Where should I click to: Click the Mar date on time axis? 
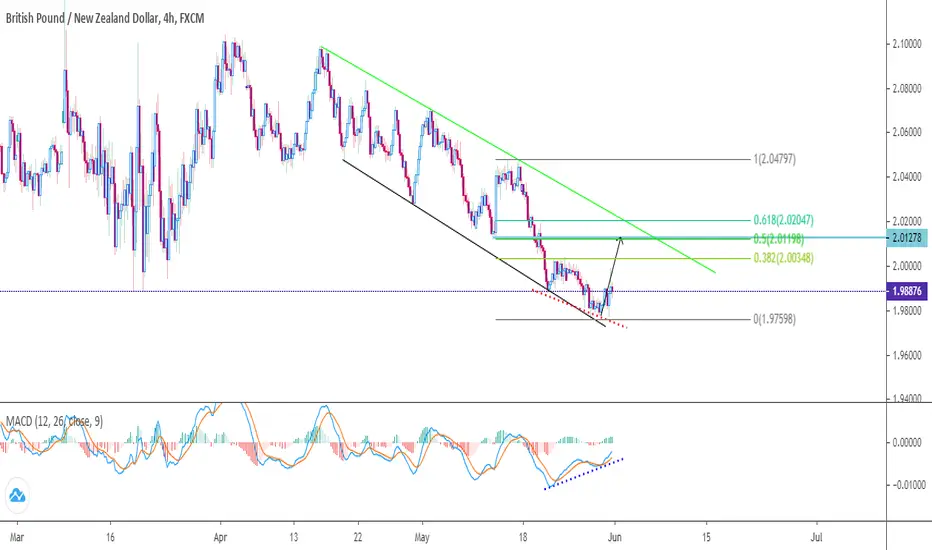pos(17,538)
